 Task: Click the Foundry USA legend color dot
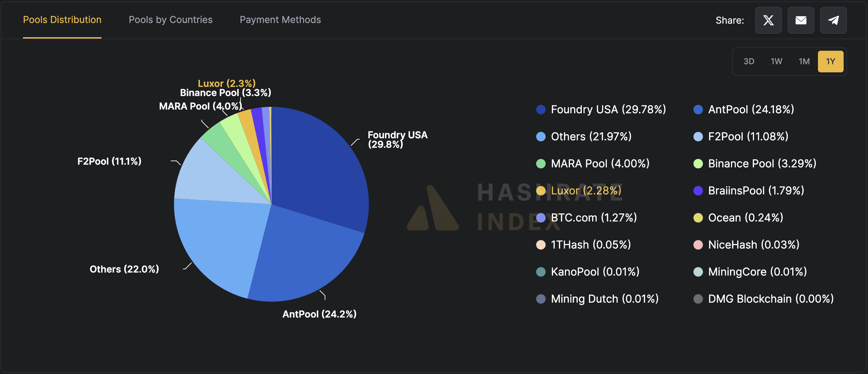pyautogui.click(x=541, y=110)
